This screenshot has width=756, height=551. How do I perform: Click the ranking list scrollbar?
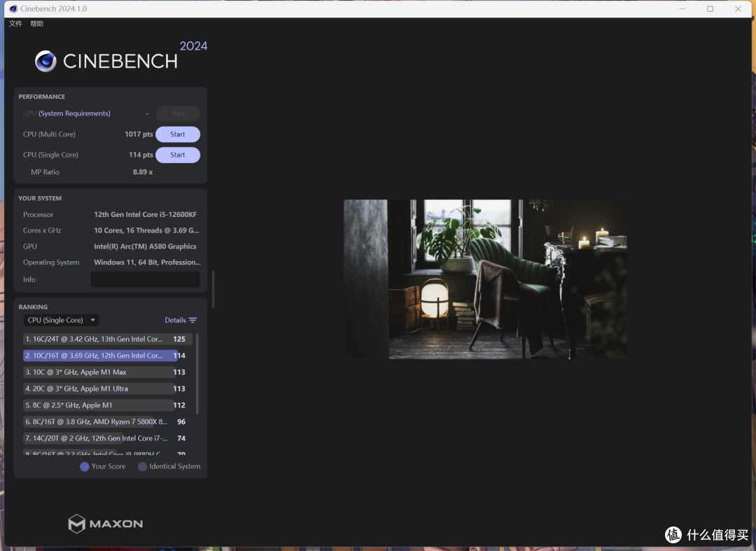197,374
